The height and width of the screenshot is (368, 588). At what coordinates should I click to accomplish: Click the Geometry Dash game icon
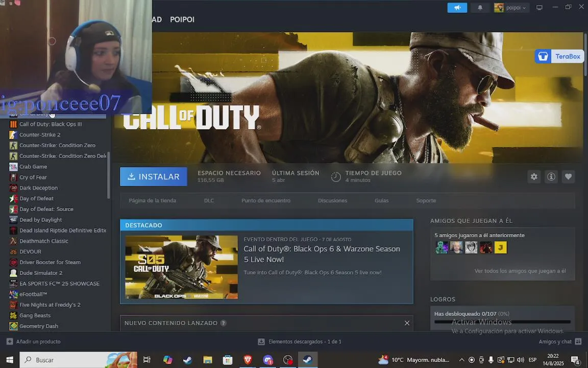click(13, 326)
